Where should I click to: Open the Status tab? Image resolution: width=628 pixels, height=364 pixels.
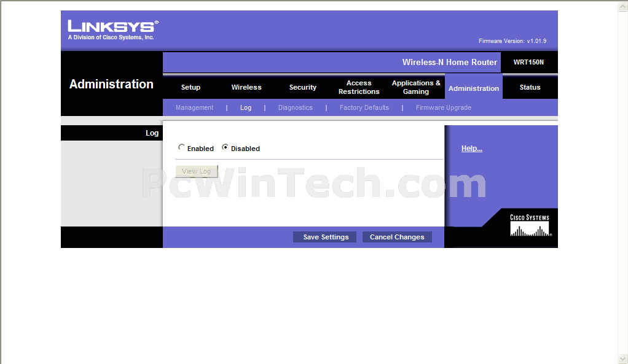click(x=530, y=87)
